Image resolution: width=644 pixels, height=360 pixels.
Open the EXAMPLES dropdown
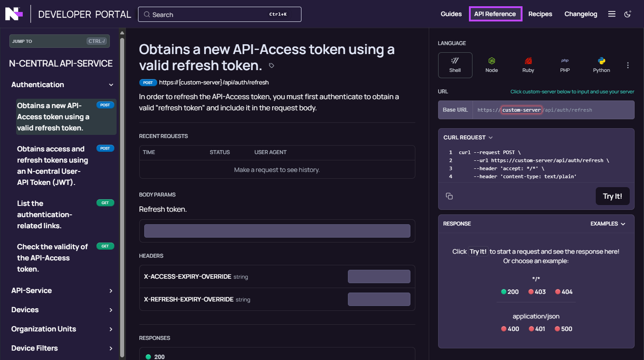[x=608, y=224]
